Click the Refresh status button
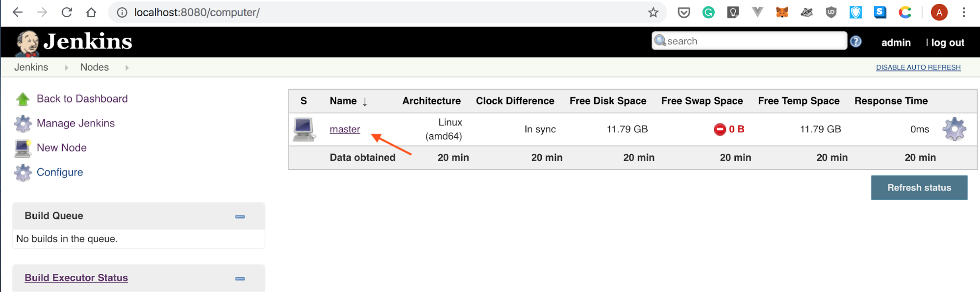980x292 pixels. (x=919, y=188)
